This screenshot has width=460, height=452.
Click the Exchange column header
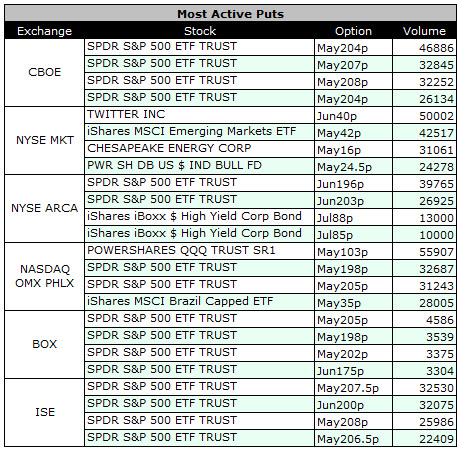(45, 31)
